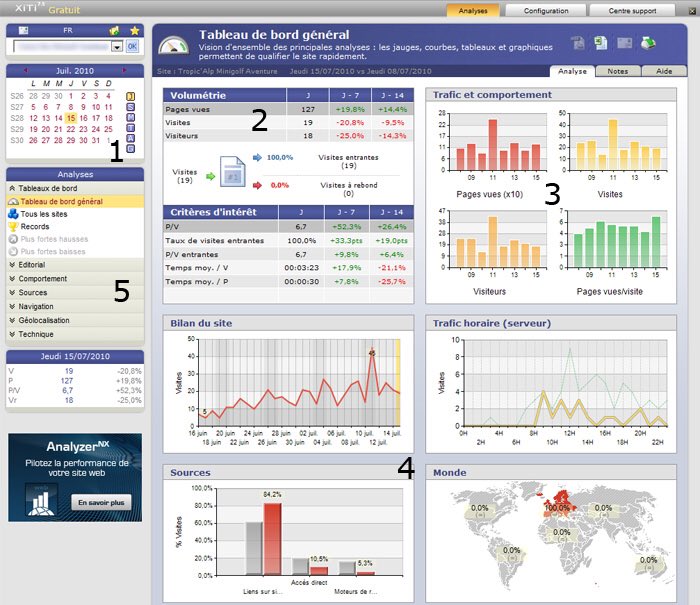Go to previous month arrow in calendar

(25, 71)
